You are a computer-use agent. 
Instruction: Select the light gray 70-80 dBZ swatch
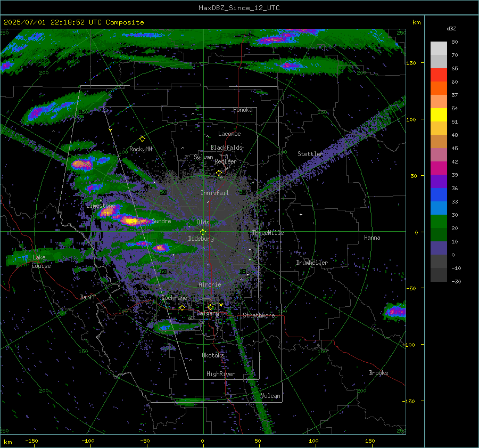439,48
